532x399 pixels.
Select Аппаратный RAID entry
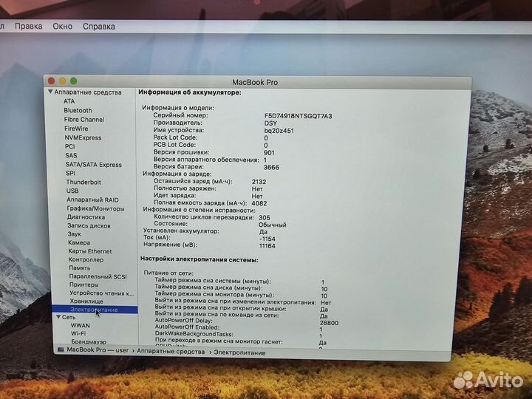pos(92,199)
